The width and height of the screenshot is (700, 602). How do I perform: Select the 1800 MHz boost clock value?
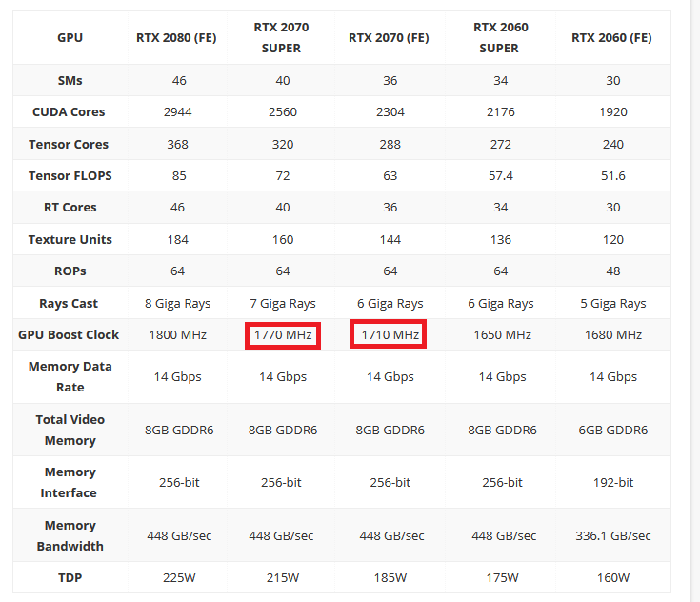pos(178,335)
